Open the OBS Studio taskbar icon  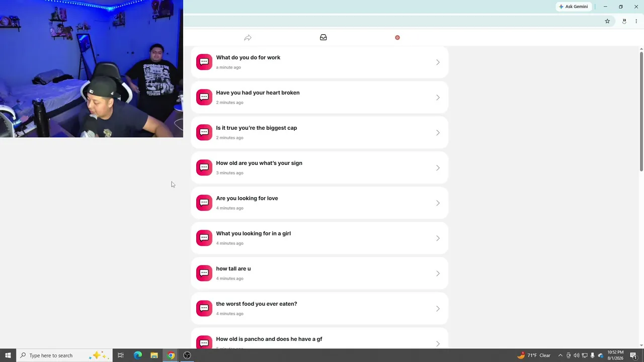click(x=187, y=355)
